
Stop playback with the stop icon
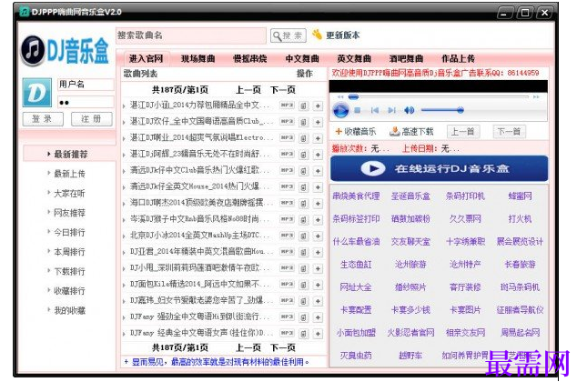point(357,110)
